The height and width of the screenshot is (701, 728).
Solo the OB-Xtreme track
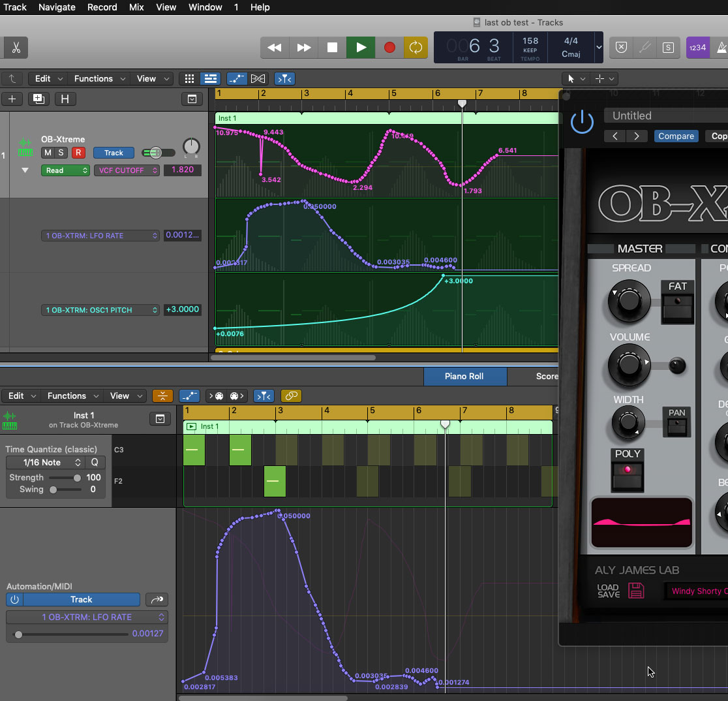[61, 152]
